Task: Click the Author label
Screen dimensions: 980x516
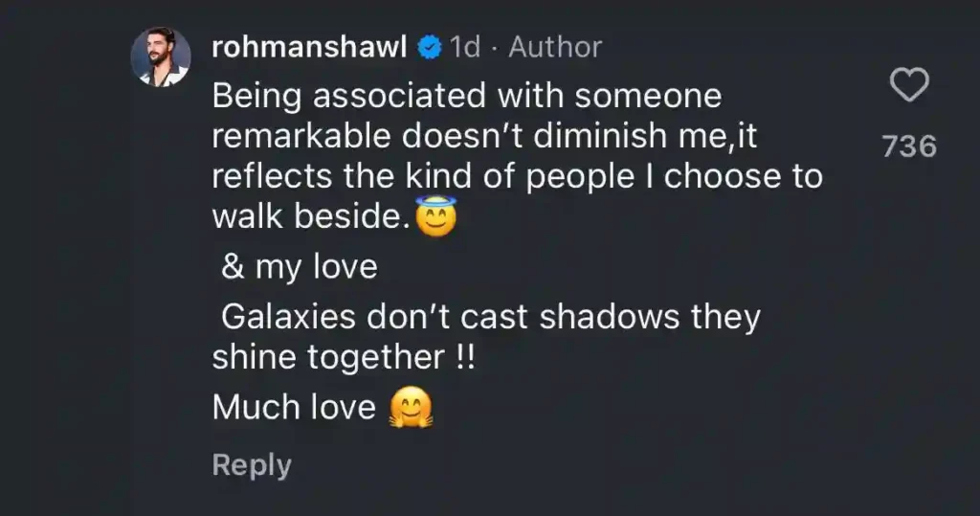Action: (555, 47)
